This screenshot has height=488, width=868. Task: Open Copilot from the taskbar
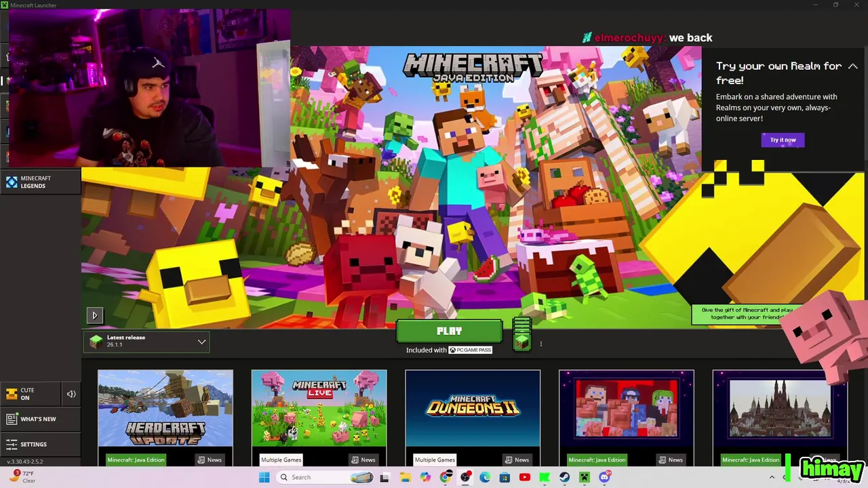click(425, 477)
